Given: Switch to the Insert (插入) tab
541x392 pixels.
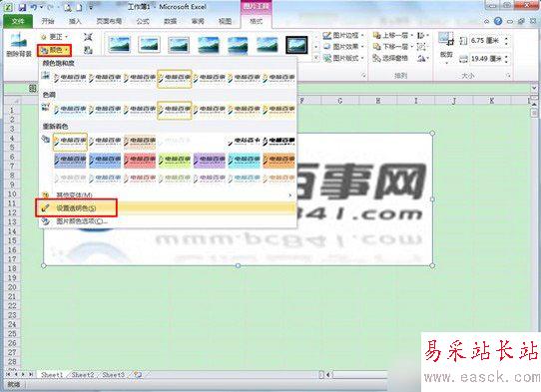Looking at the screenshot, I should pyautogui.click(x=75, y=21).
